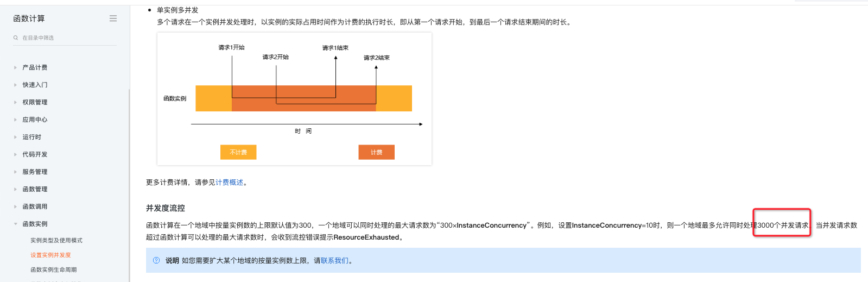868x282 pixels.
Task: Go to 服务管理 in the sidebar
Action: point(35,172)
